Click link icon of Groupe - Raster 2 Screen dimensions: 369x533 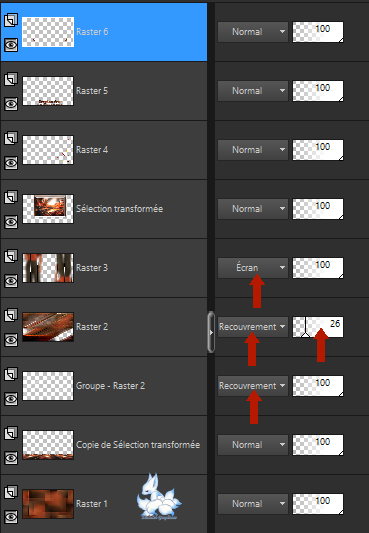pyautogui.click(x=11, y=374)
